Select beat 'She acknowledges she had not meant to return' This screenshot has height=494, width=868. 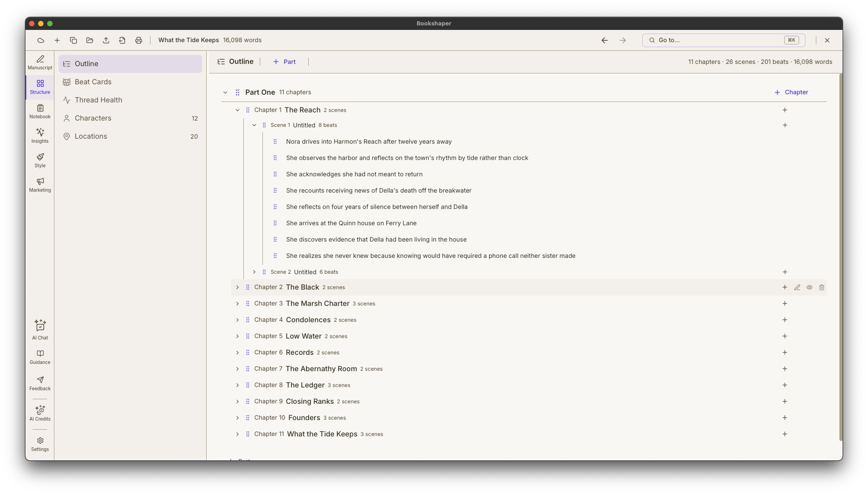tap(354, 174)
